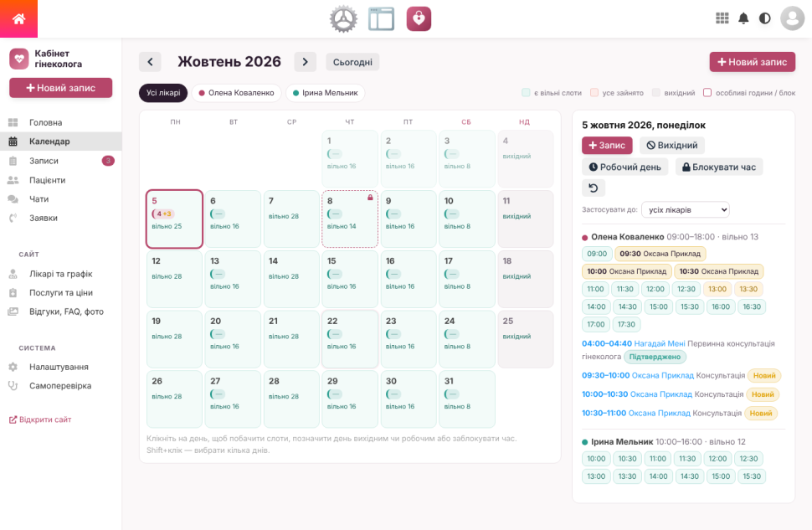
Task: Open Чати in sidebar
Action: 61,199
